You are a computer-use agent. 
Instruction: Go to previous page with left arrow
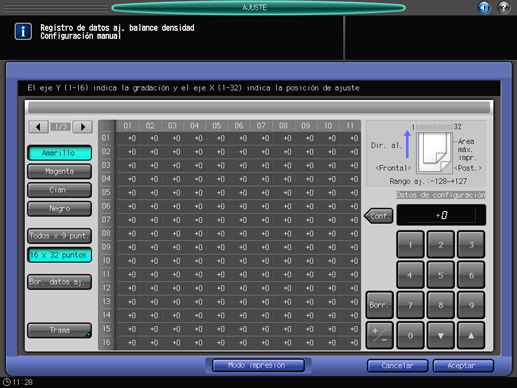pyautogui.click(x=38, y=127)
